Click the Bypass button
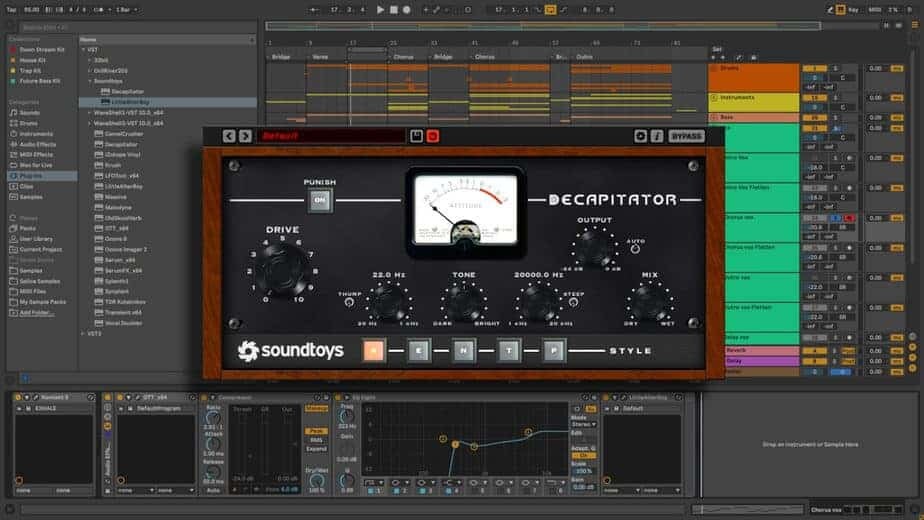Image resolution: width=924 pixels, height=520 pixels. 687,136
